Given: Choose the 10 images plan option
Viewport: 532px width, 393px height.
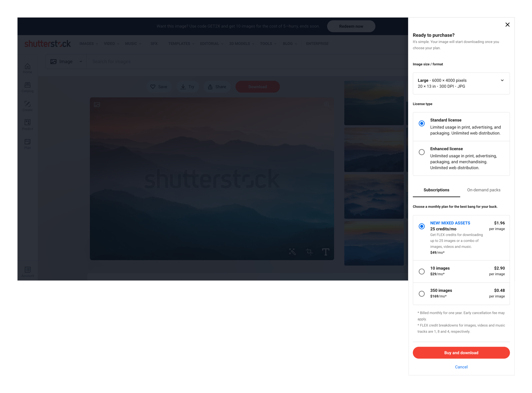Looking at the screenshot, I should pyautogui.click(x=422, y=271).
